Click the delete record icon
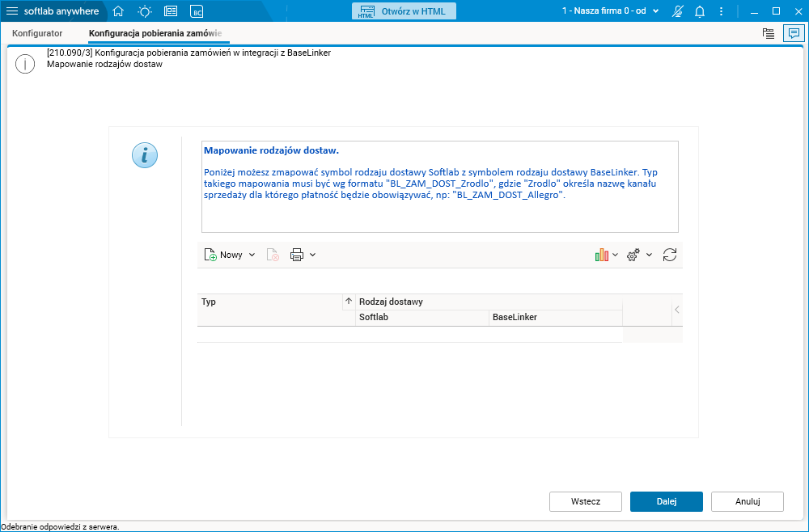 pyautogui.click(x=273, y=255)
